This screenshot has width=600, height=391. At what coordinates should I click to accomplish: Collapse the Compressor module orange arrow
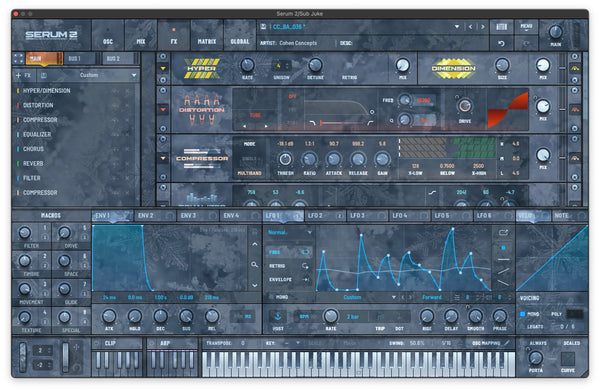coord(163,158)
